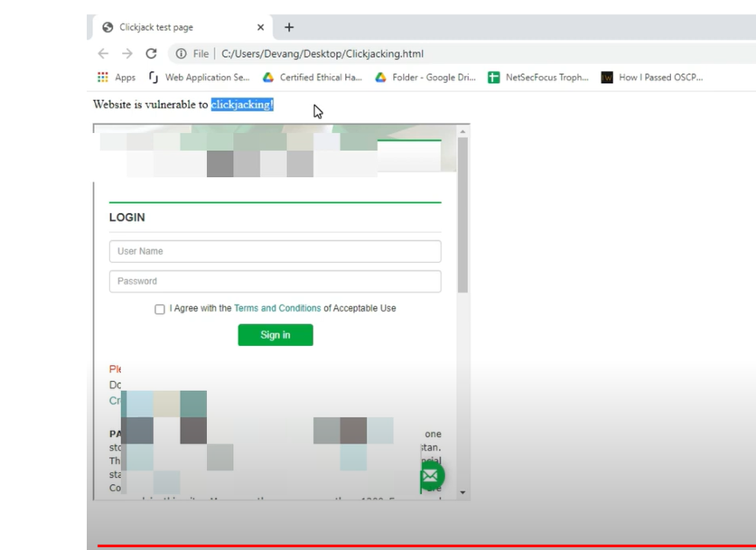Open the How I Passed OSCP bookmark
The height and width of the screenshot is (550, 756).
(x=652, y=78)
